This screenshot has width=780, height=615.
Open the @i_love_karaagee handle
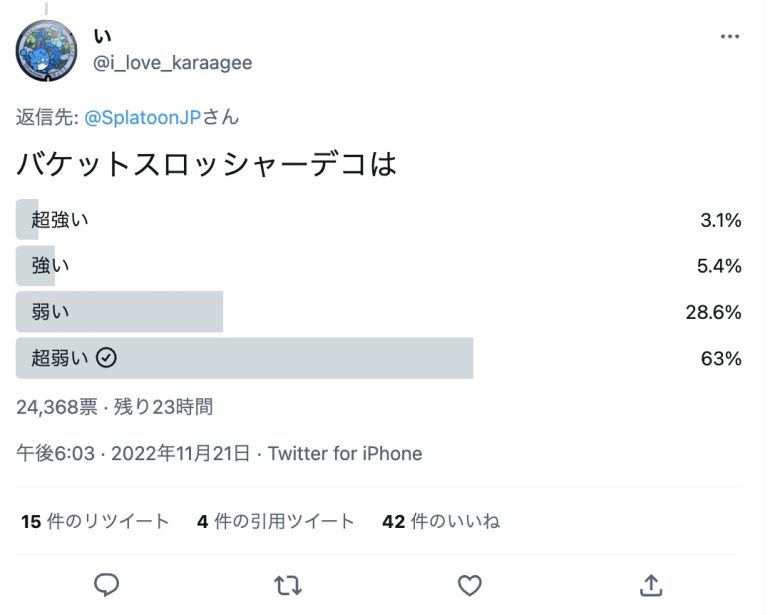tap(172, 63)
